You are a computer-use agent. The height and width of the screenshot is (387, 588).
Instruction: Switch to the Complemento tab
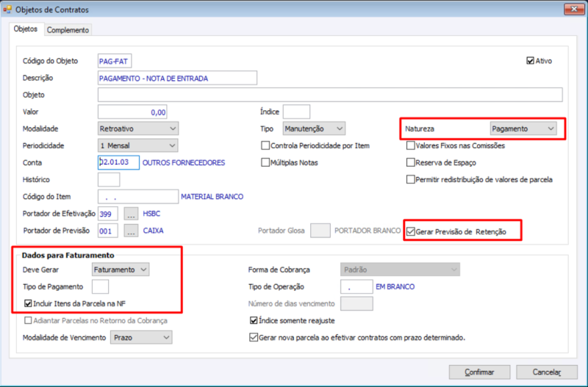pyautogui.click(x=68, y=30)
